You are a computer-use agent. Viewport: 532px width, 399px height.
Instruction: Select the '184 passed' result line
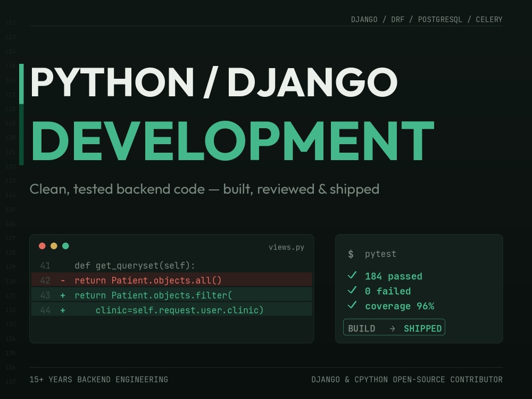click(393, 276)
